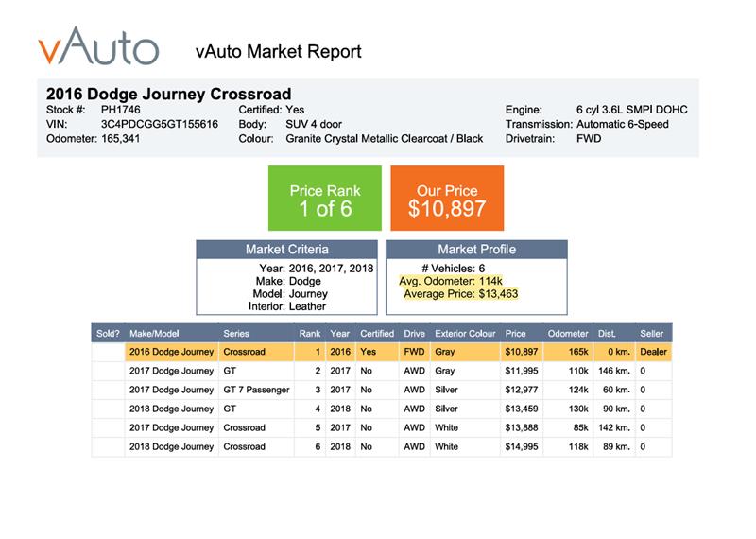The height and width of the screenshot is (539, 756).
Task: Sort by the Exterior Colour column header
Action: pos(465,334)
